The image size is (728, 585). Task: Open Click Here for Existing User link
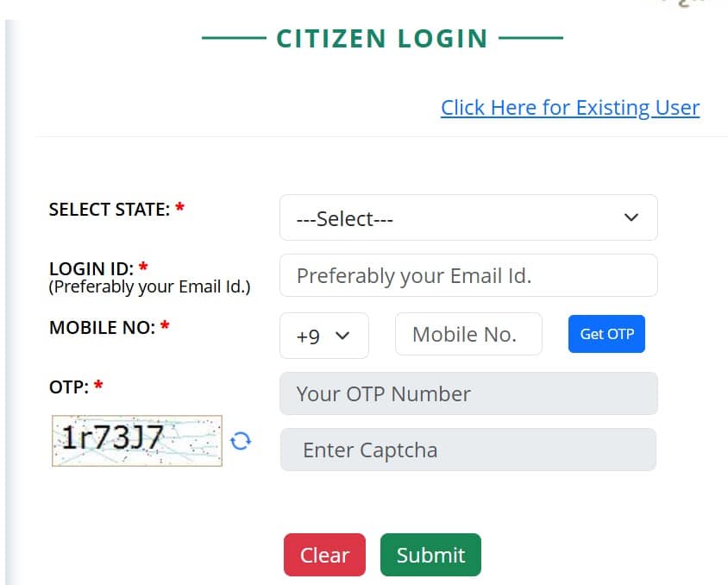click(x=570, y=107)
